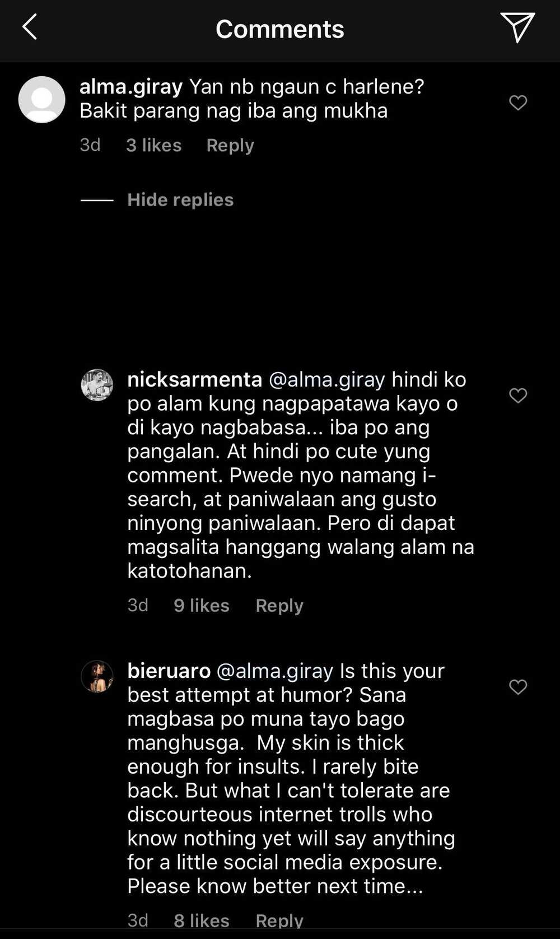This screenshot has width=560, height=939.
Task: Open nicksarmenta username link
Action: coord(195,379)
